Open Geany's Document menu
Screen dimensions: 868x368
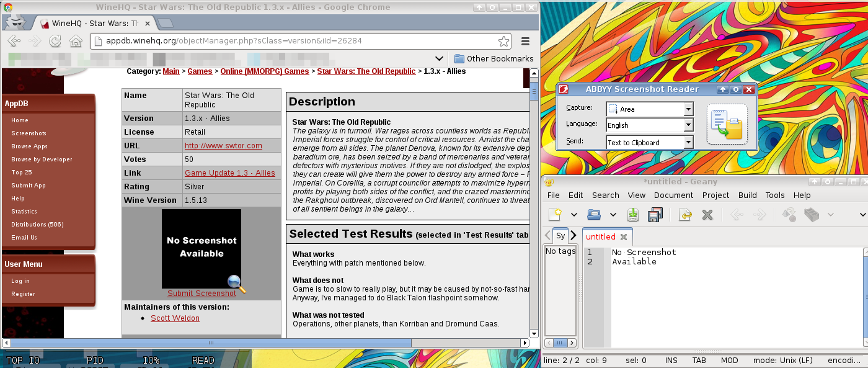(x=673, y=195)
